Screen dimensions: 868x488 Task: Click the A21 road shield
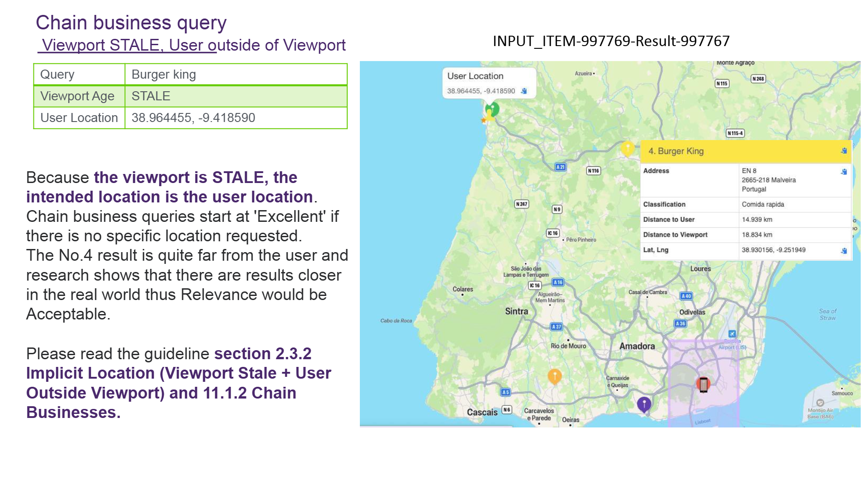tap(560, 167)
